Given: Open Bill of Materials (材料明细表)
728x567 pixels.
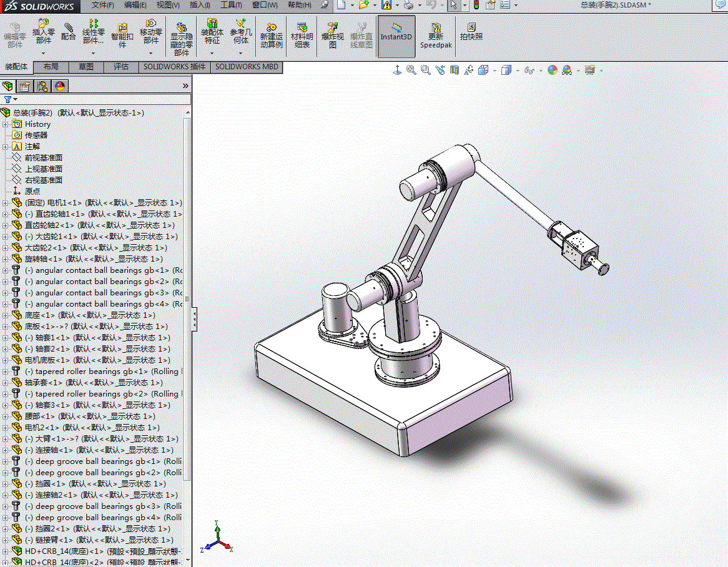Looking at the screenshot, I should point(302,36).
